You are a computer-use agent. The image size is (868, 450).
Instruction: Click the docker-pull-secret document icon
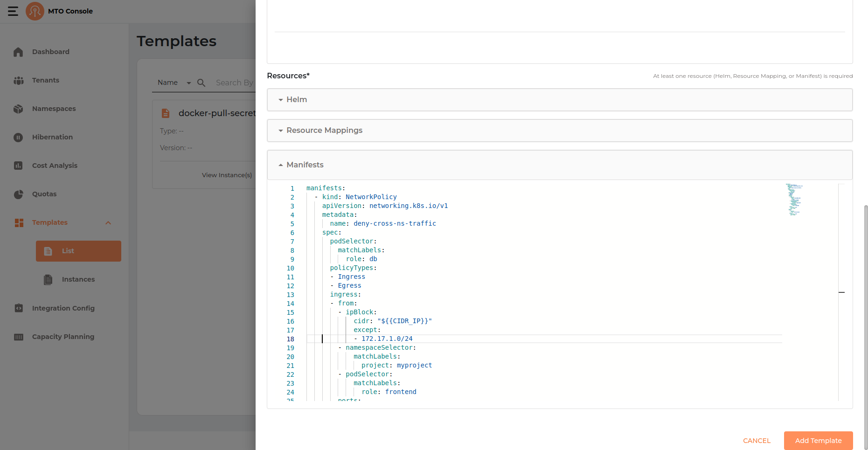(x=166, y=113)
